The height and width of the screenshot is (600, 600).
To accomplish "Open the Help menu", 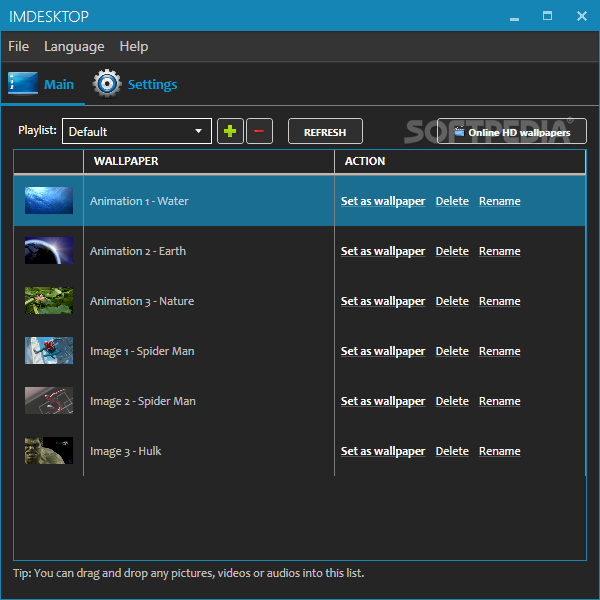I will [x=134, y=47].
